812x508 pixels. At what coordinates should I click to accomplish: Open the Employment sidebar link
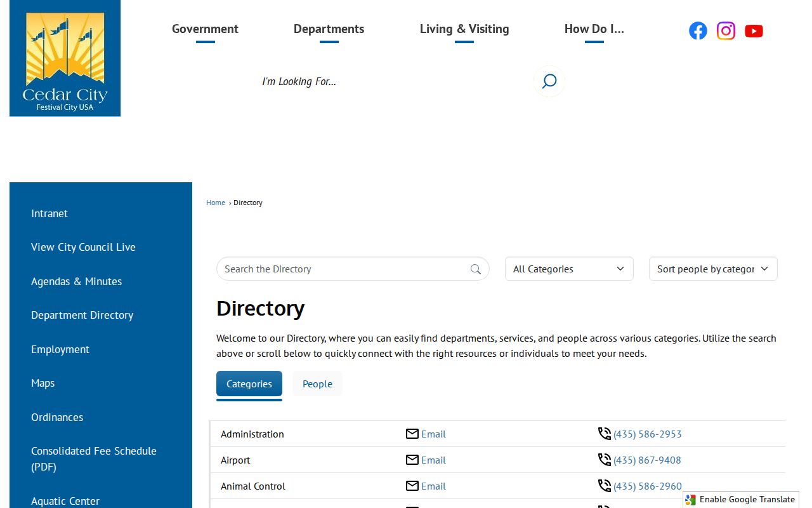[60, 349]
